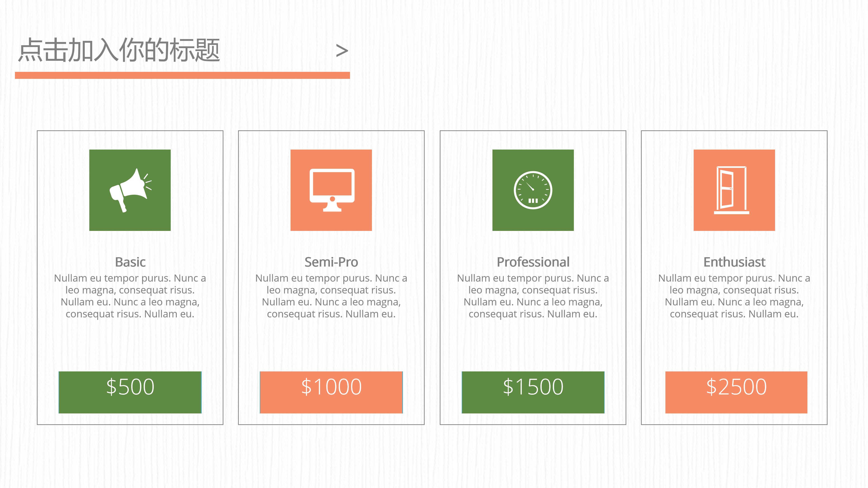The image size is (868, 488).
Task: Select the $1000 price button
Action: click(331, 392)
